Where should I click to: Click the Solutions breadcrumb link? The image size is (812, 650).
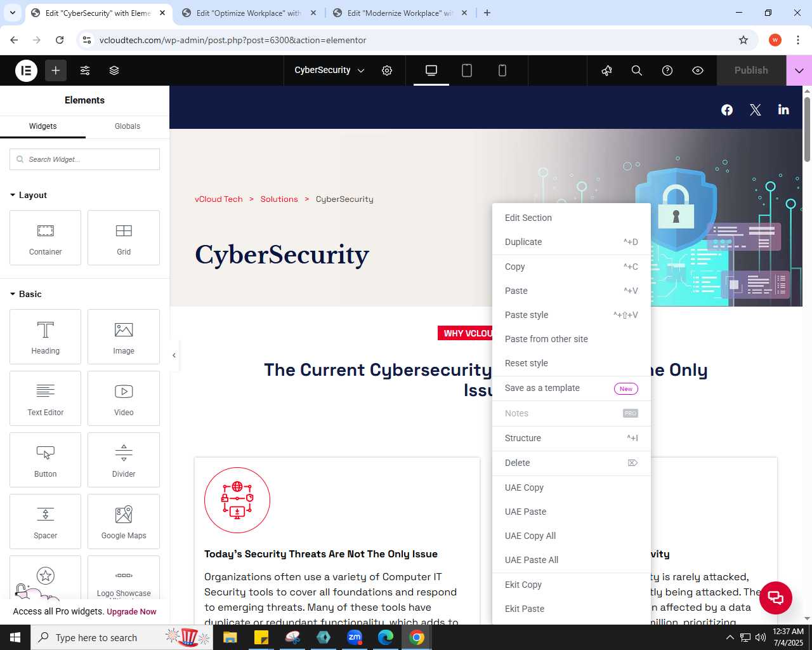point(279,199)
